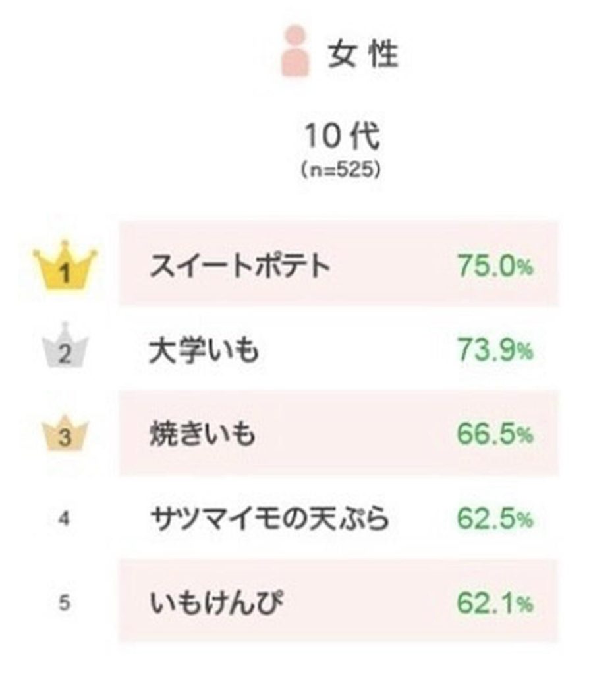616x675 pixels.
Task: Click the 10代 age group label
Action: [342, 136]
